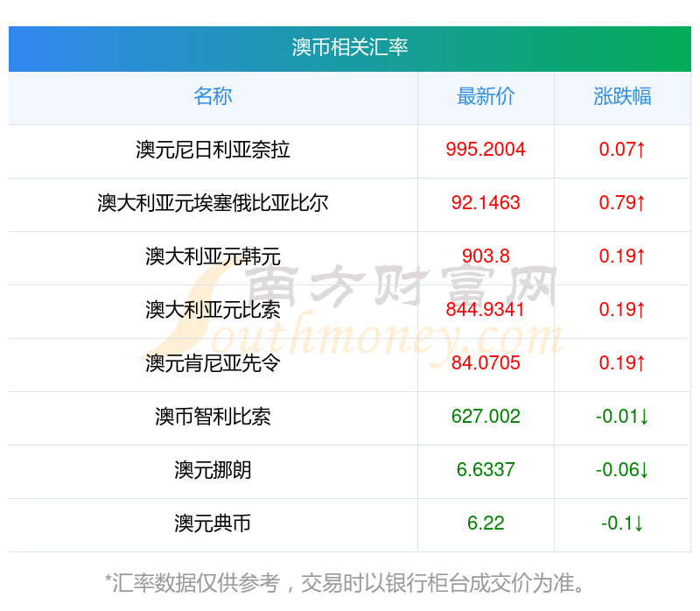700x611 pixels.
Task: Select the 澳元典币 row name
Action: click(x=213, y=523)
